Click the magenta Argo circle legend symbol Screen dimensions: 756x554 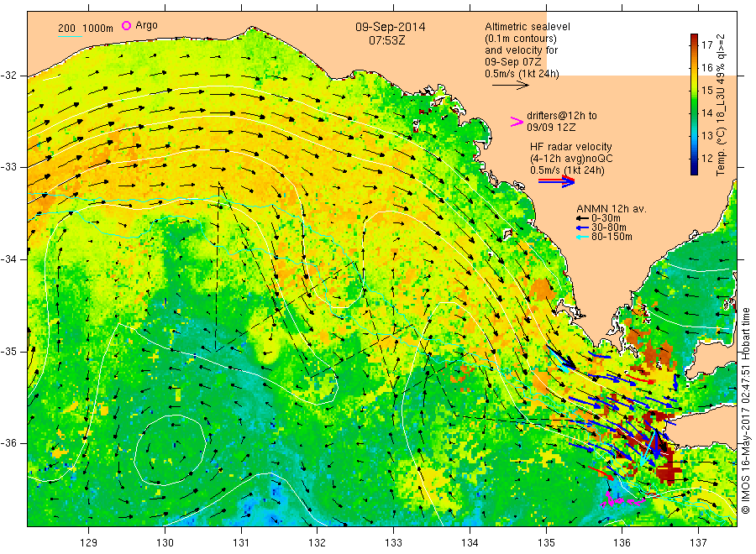point(126,25)
